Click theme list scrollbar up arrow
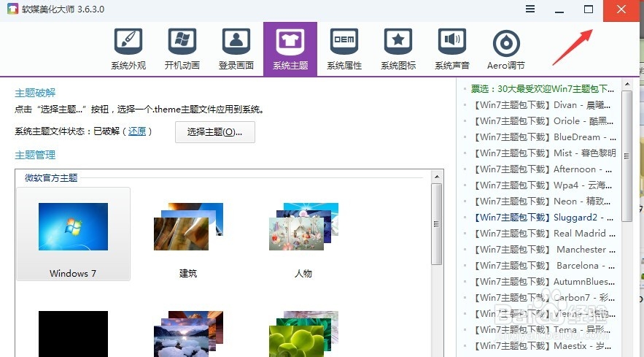The height and width of the screenshot is (357, 644). click(x=437, y=177)
